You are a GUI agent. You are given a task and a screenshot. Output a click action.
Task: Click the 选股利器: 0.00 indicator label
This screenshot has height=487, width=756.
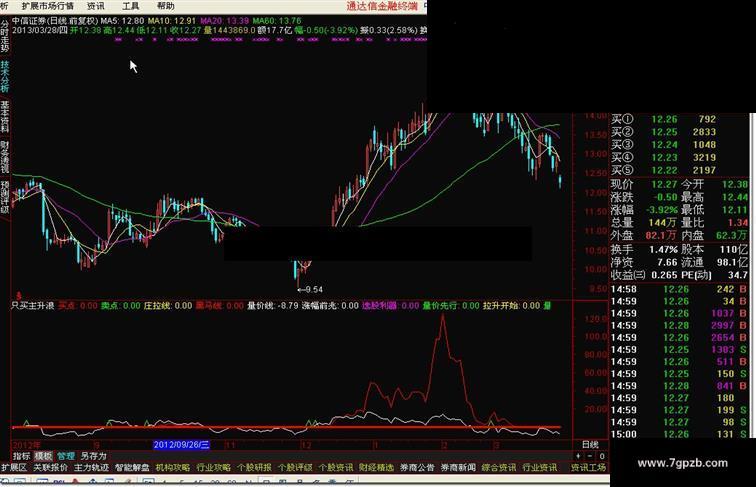[391, 306]
